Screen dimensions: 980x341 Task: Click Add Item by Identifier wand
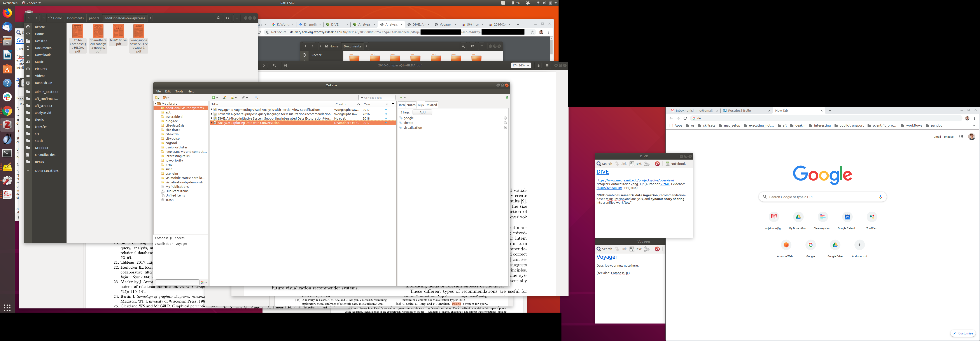224,98
